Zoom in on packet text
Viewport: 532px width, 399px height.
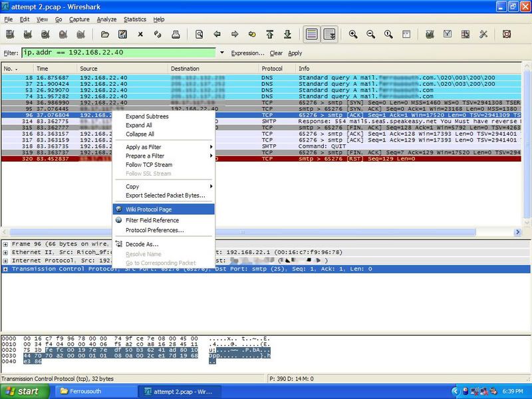(353, 34)
